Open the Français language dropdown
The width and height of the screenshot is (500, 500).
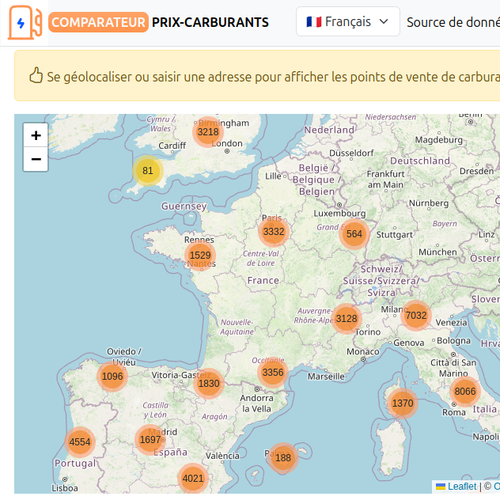[x=348, y=22]
